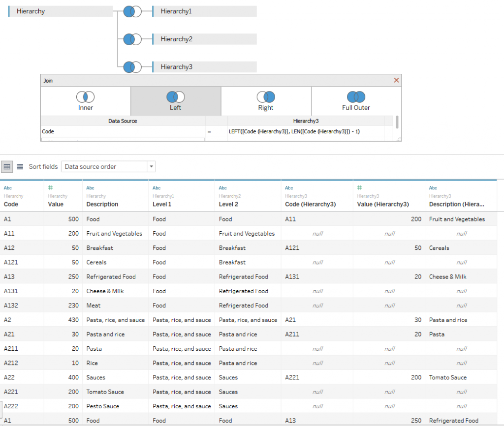Viewport: 504px width, 426px height.
Task: Select the Hierarchy2 table in the canvas
Action: click(x=204, y=39)
